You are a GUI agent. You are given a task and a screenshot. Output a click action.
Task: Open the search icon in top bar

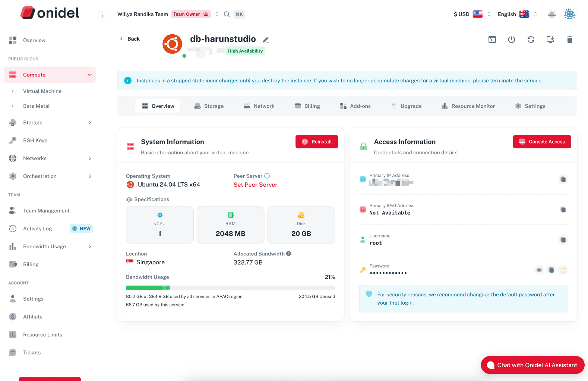pos(227,14)
